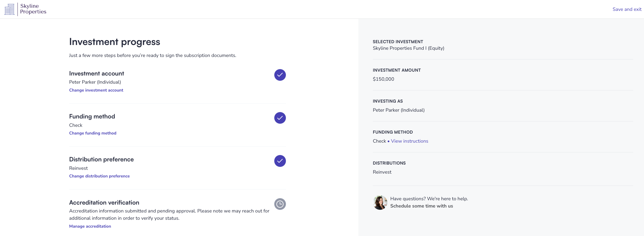Click the Distribution preference completed checkmark

coord(280,161)
